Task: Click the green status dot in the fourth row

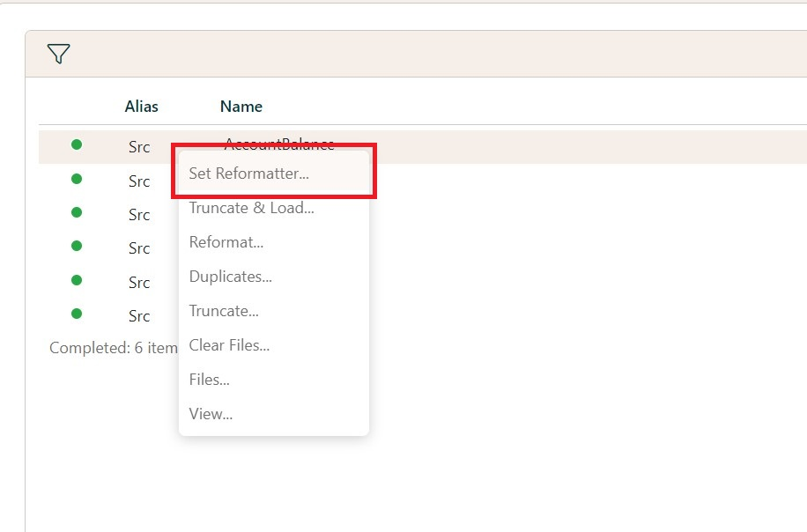Action: (x=77, y=246)
